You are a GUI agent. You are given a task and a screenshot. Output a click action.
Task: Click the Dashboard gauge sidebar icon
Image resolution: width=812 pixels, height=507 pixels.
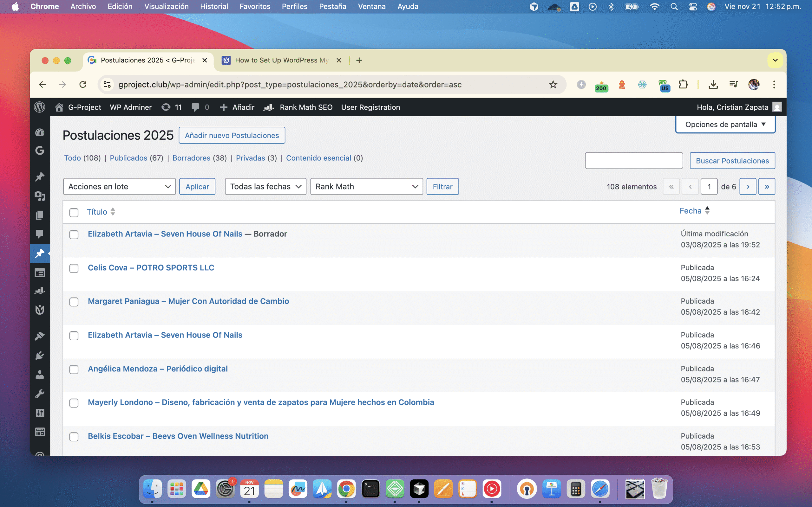tap(40, 132)
